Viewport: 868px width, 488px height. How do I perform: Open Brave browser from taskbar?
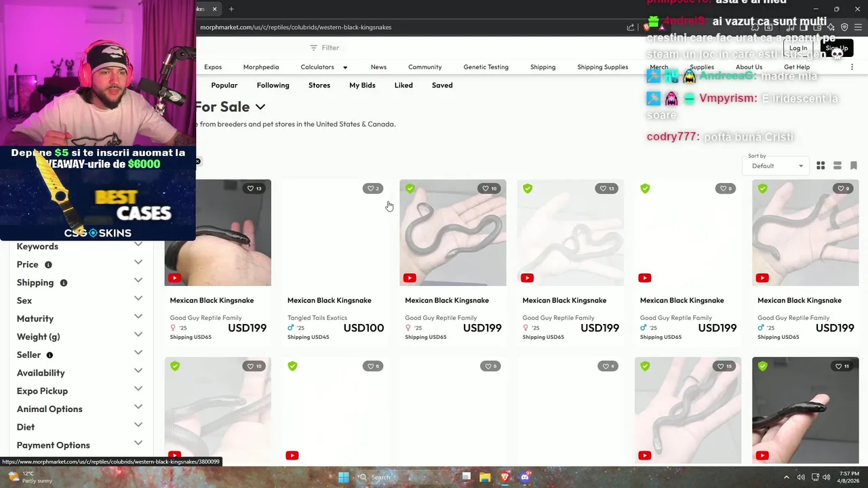coord(505,477)
